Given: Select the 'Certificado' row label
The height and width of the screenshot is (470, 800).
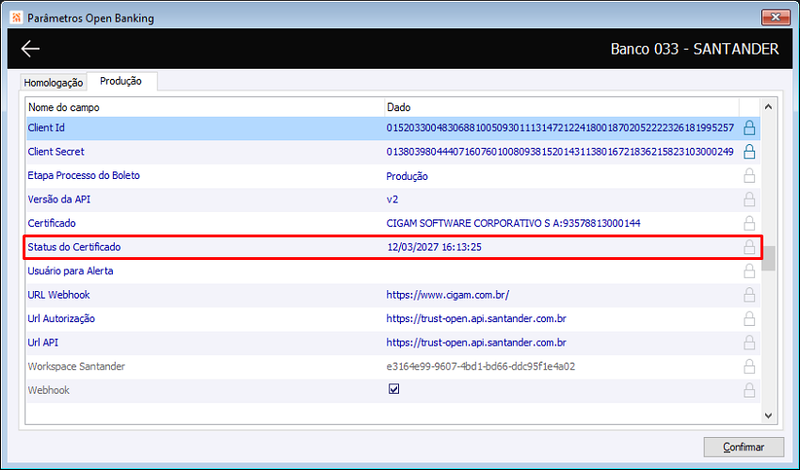Looking at the screenshot, I should point(52,223).
